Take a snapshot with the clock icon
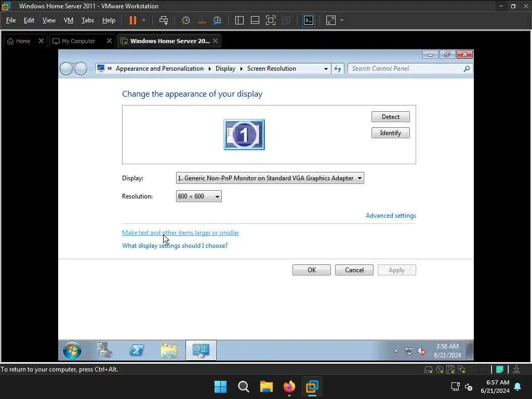532x399 pixels. pyautogui.click(x=185, y=20)
